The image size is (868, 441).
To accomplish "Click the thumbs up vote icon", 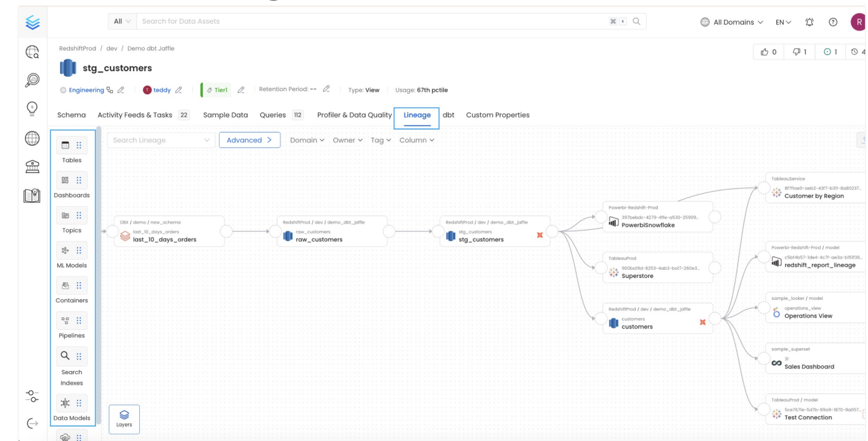I will 765,52.
